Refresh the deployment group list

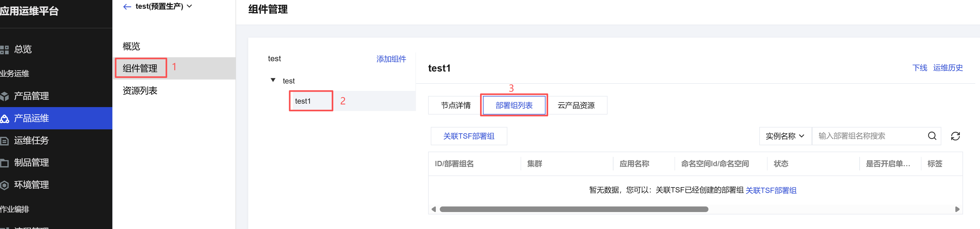[955, 136]
